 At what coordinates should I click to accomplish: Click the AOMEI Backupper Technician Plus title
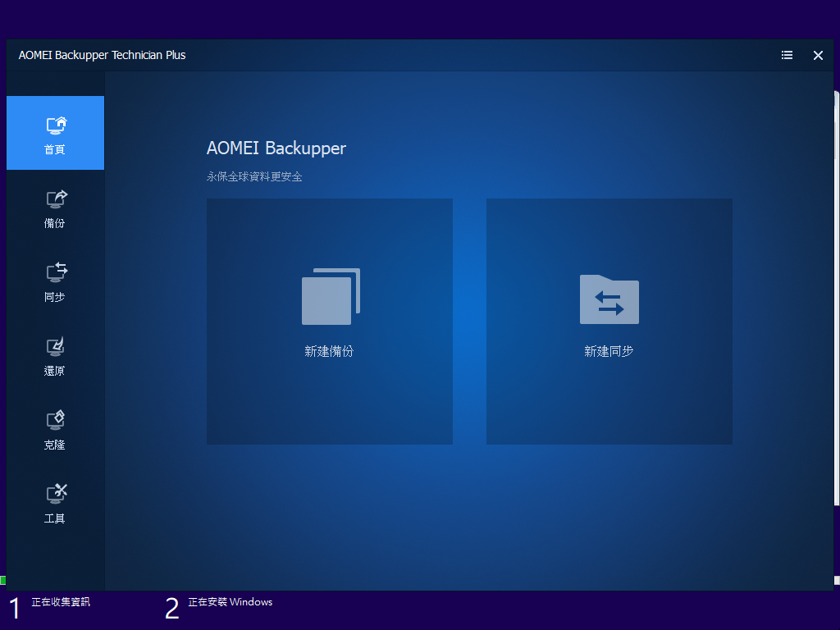point(103,56)
